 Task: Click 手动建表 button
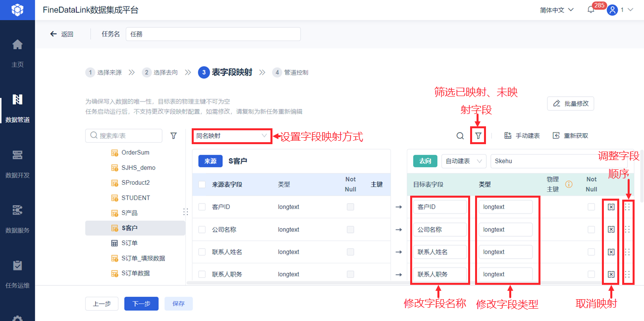[x=522, y=136]
